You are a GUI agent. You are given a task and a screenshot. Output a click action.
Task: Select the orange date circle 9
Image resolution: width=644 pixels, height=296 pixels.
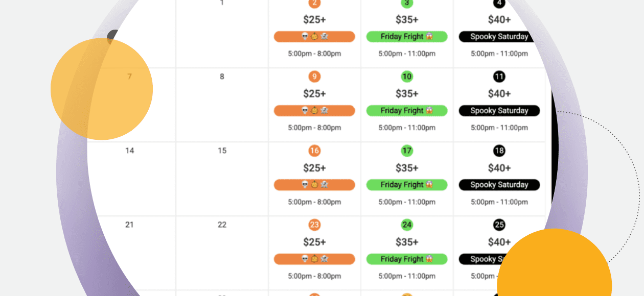coord(314,77)
